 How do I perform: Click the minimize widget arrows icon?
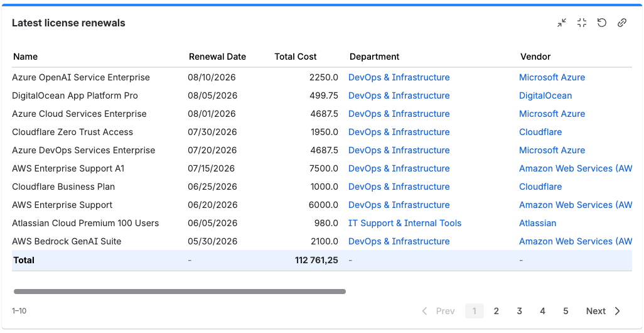point(561,23)
